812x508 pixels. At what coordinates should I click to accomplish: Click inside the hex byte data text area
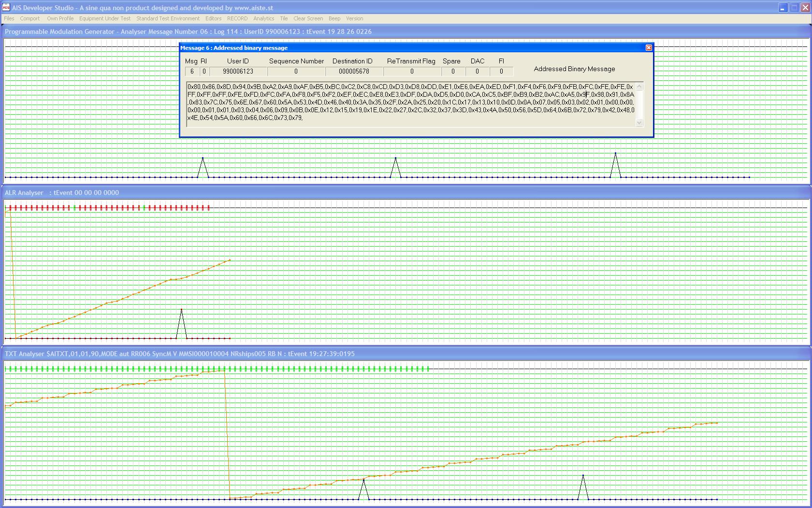(x=411, y=104)
